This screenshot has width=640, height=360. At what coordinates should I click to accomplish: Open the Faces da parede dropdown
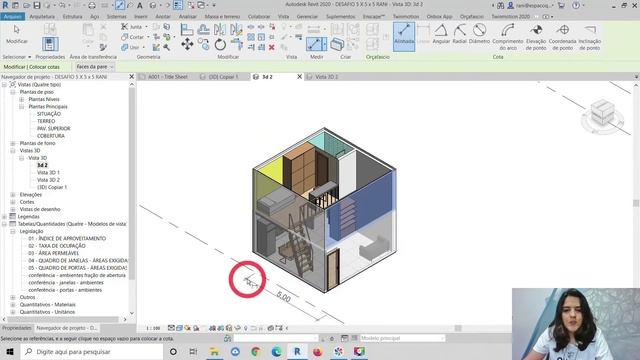pyautogui.click(x=95, y=67)
